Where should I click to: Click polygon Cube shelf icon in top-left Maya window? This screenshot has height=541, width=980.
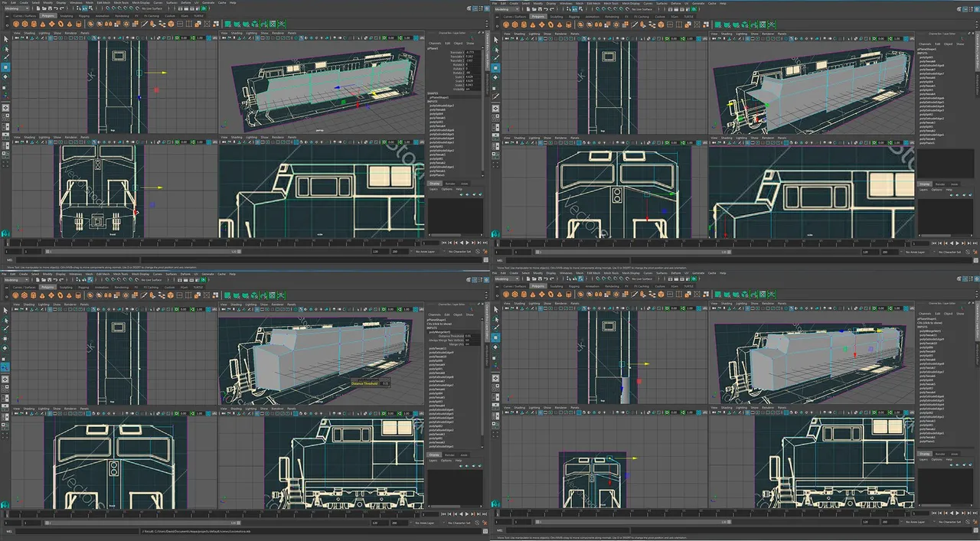[x=24, y=24]
